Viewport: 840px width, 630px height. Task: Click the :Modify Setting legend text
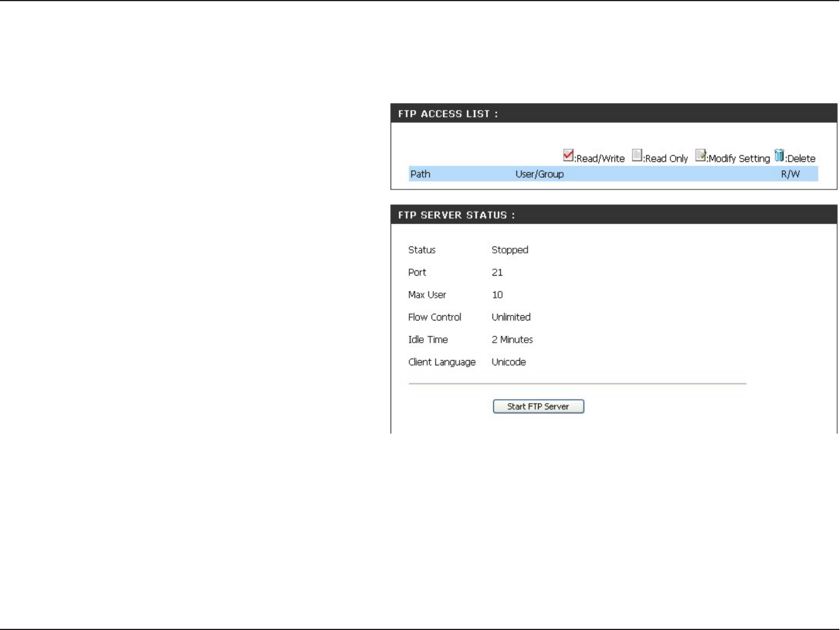(738, 159)
